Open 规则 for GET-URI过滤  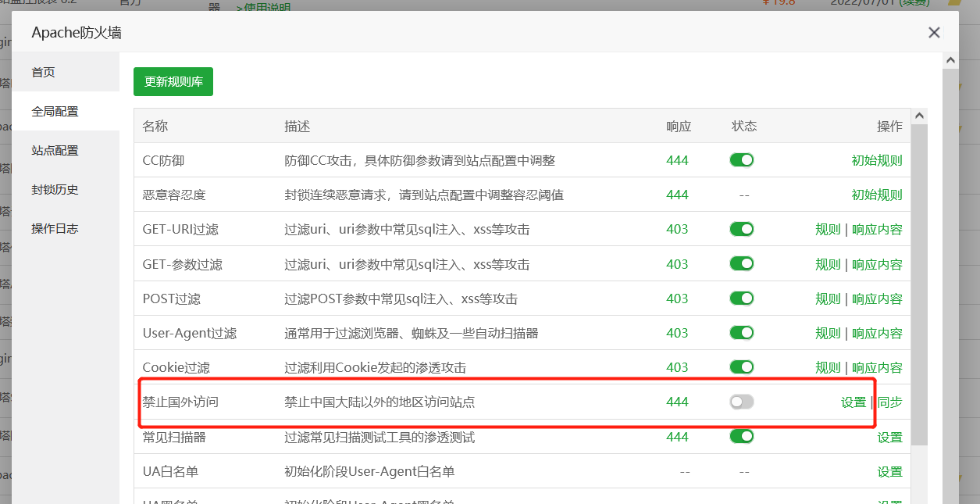pos(828,229)
